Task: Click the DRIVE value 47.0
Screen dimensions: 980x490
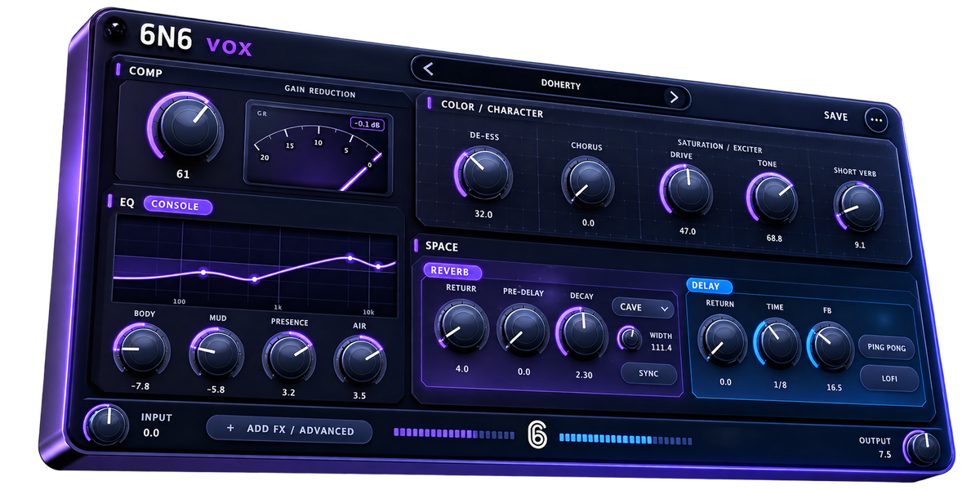Action: (688, 231)
